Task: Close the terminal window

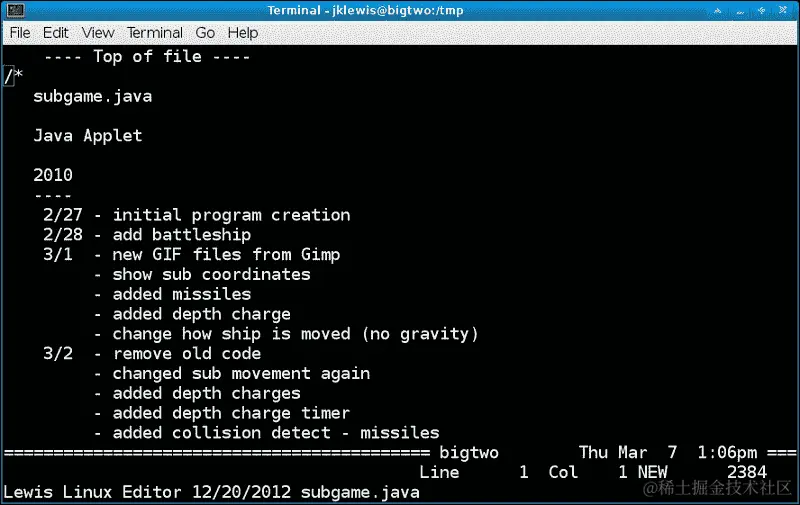Action: (783, 10)
